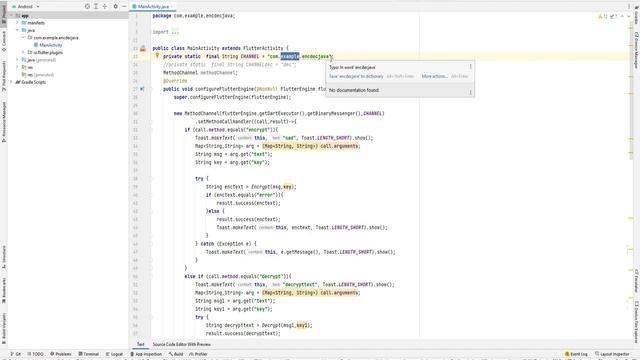Switch to the Text editor tab
640x360 pixels.
(140, 344)
